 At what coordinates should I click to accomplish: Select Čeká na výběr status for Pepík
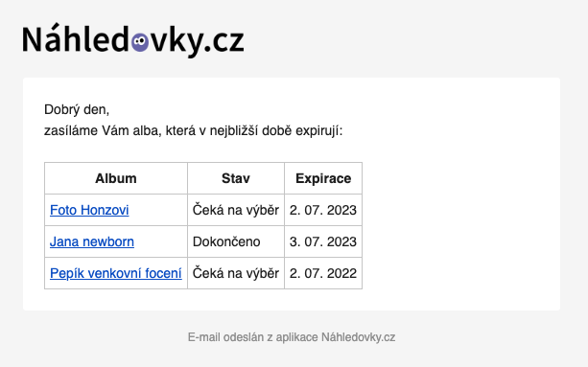pyautogui.click(x=236, y=273)
